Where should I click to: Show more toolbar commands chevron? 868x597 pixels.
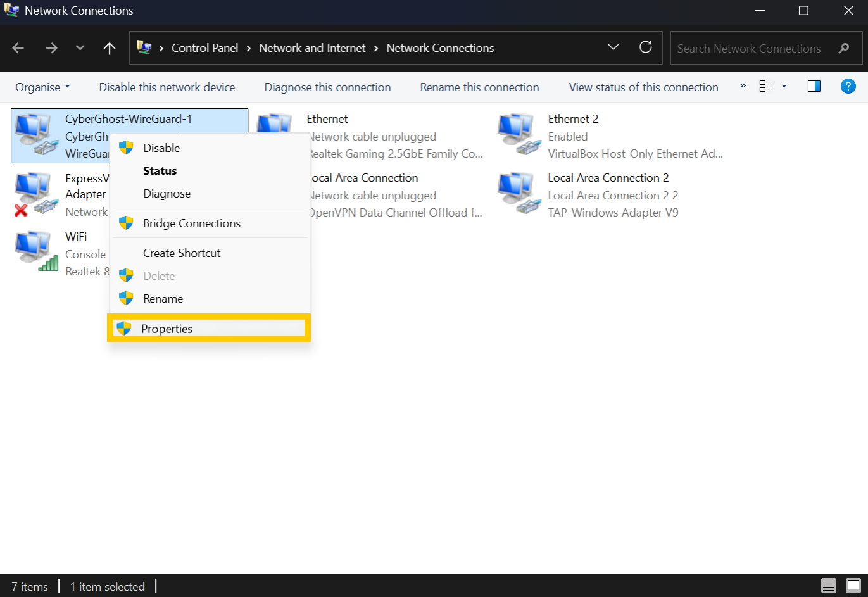(x=743, y=86)
